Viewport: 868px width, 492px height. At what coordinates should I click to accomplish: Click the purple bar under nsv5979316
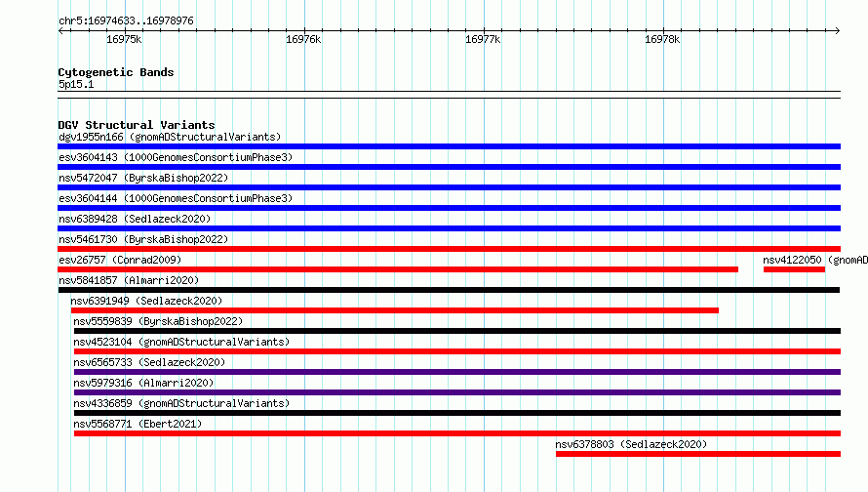[457, 392]
